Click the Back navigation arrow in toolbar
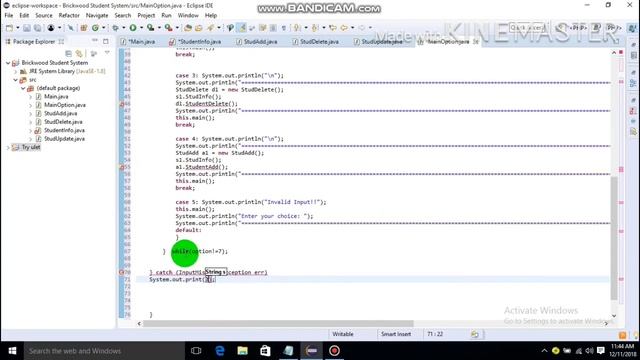Screen dimensions: 640x360 (x=344, y=28)
